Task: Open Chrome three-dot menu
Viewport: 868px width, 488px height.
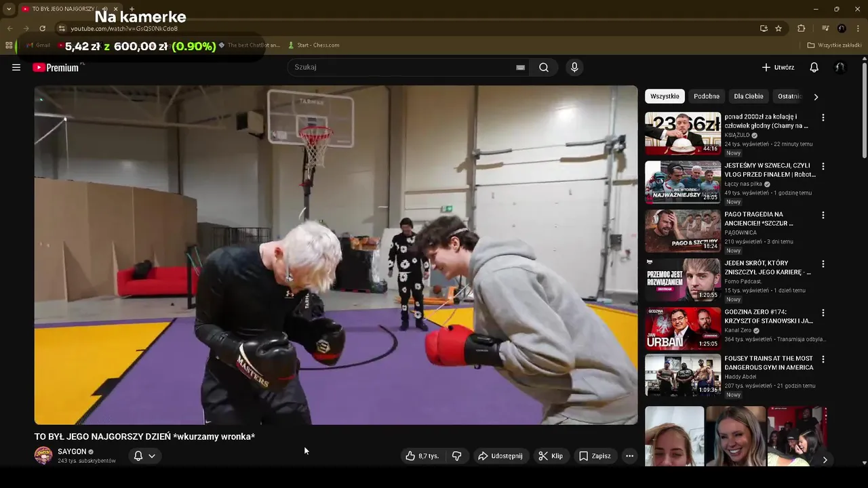Action: (858, 28)
